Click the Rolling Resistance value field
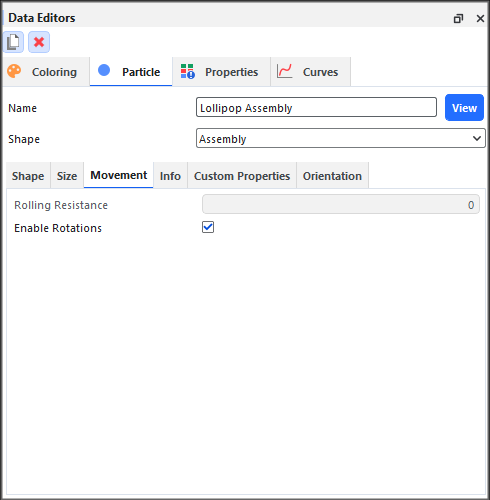 pos(341,204)
